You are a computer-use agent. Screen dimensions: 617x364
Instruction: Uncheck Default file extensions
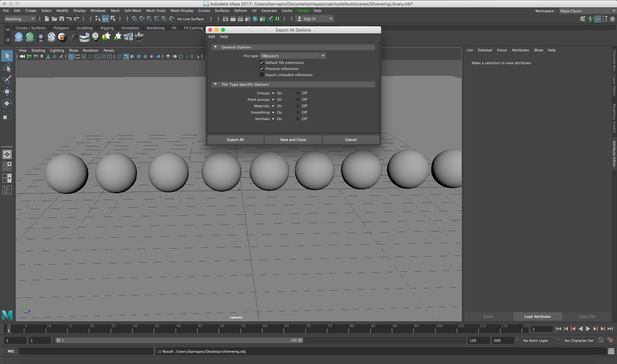click(262, 63)
